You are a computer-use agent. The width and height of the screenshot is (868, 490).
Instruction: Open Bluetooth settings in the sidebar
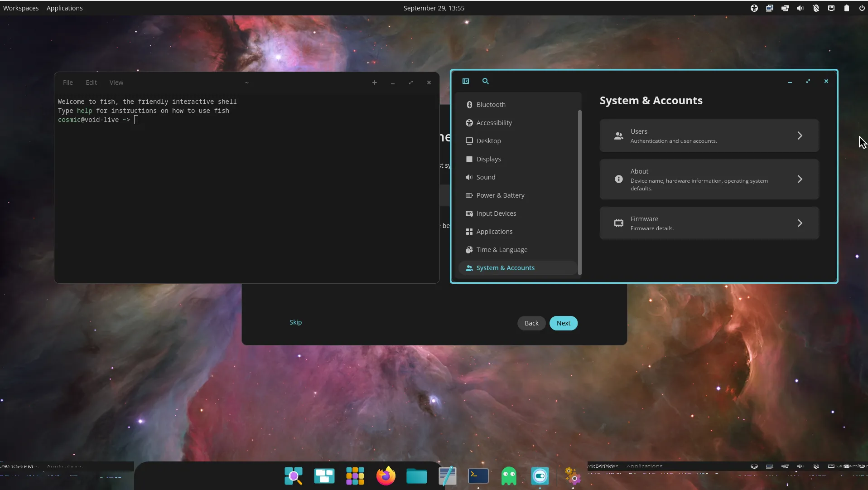coord(491,105)
